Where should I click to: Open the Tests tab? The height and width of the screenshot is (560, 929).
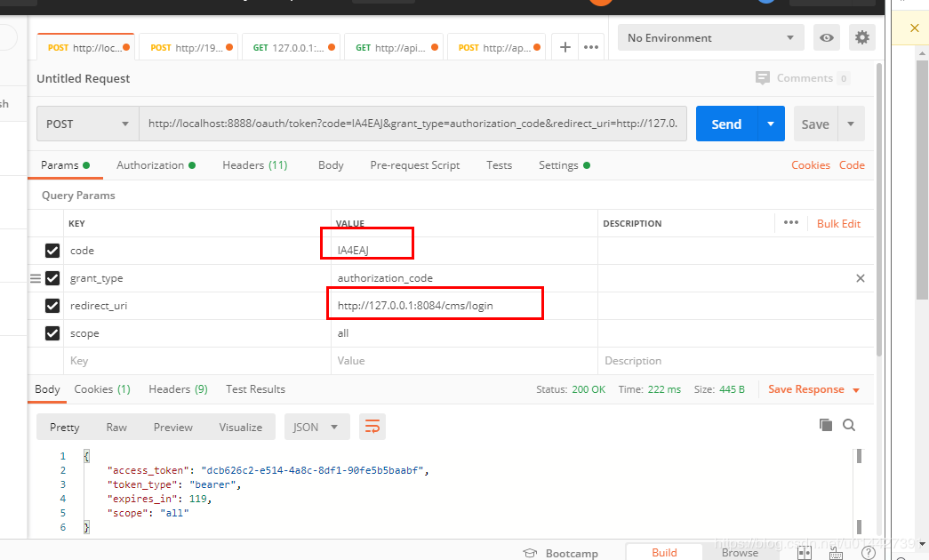[x=499, y=165]
